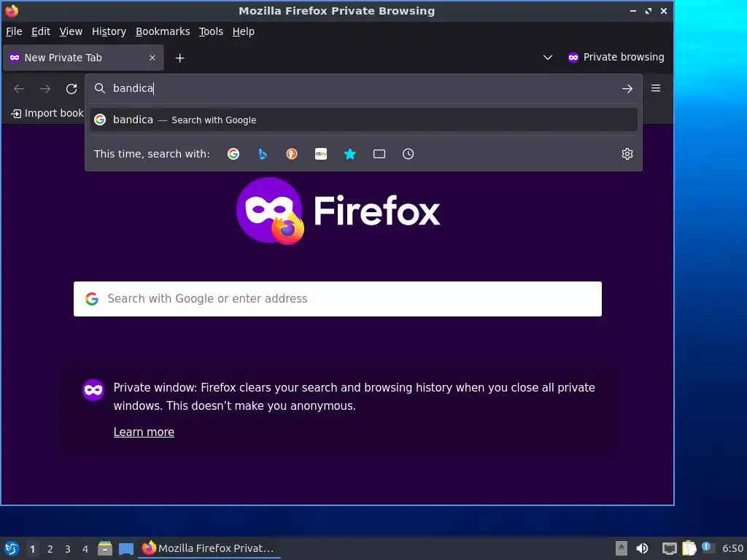Image resolution: width=747 pixels, height=560 pixels.
Task: Open the Bookmarks menu
Action: click(x=163, y=31)
